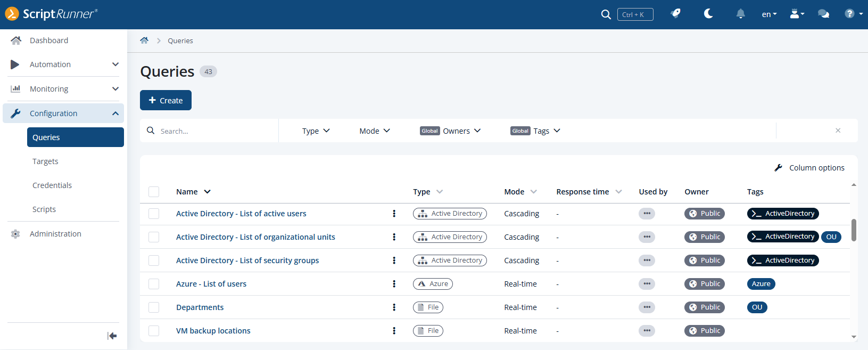This screenshot has height=350, width=868.
Task: Open notifications bell icon
Action: (740, 14)
